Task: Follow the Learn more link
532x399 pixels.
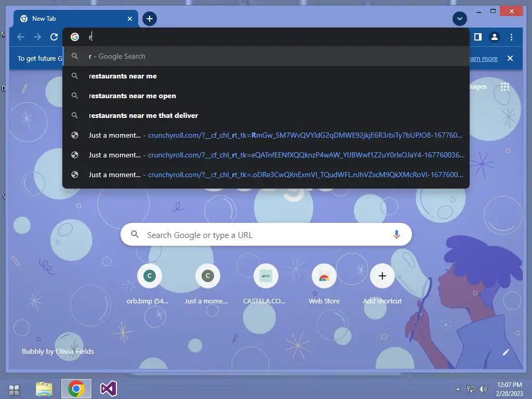Action: [484, 58]
